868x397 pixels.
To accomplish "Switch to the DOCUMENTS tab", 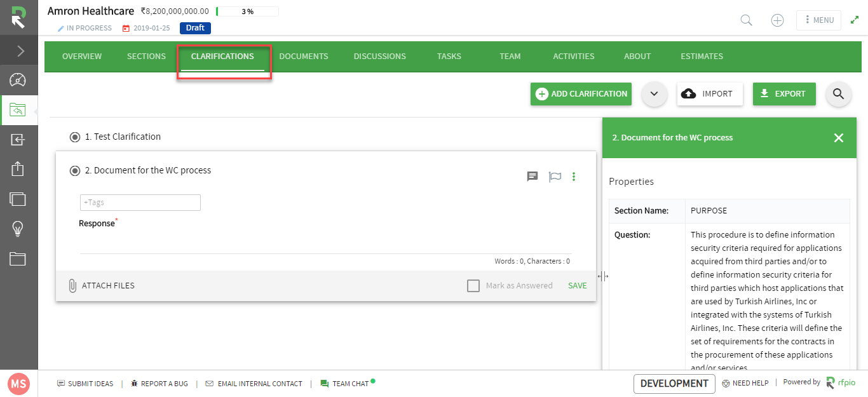I will (x=304, y=57).
